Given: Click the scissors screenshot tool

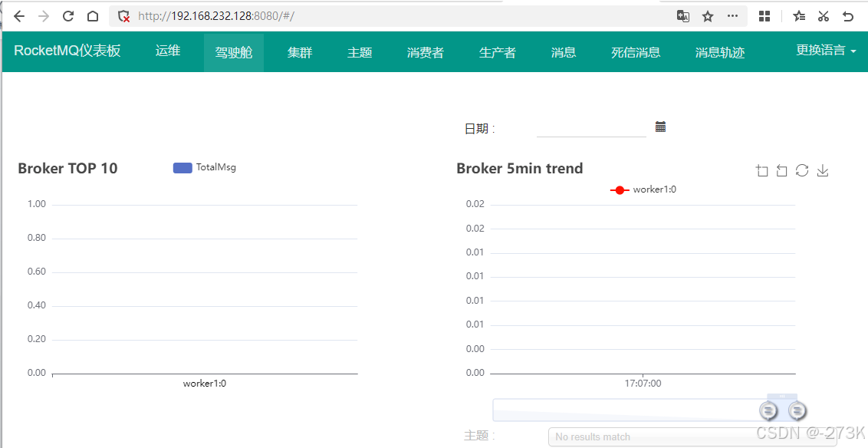Looking at the screenshot, I should (x=824, y=16).
